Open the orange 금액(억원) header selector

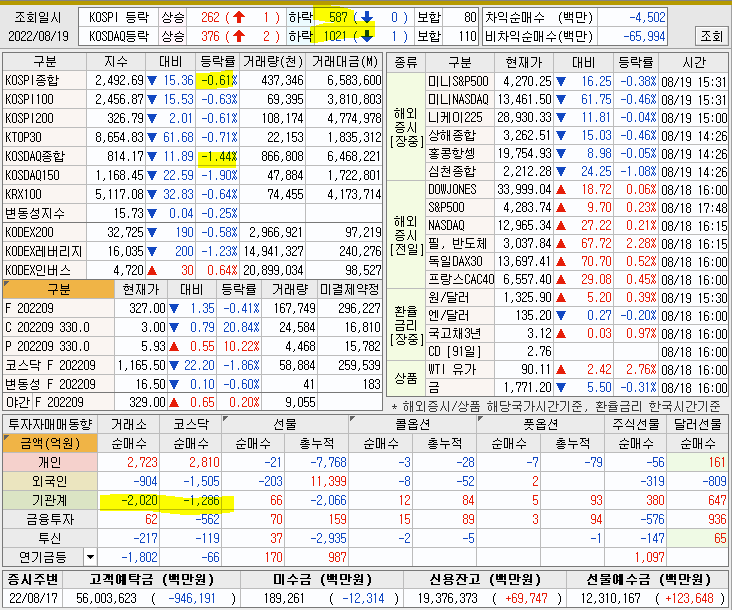pyautogui.click(x=49, y=443)
